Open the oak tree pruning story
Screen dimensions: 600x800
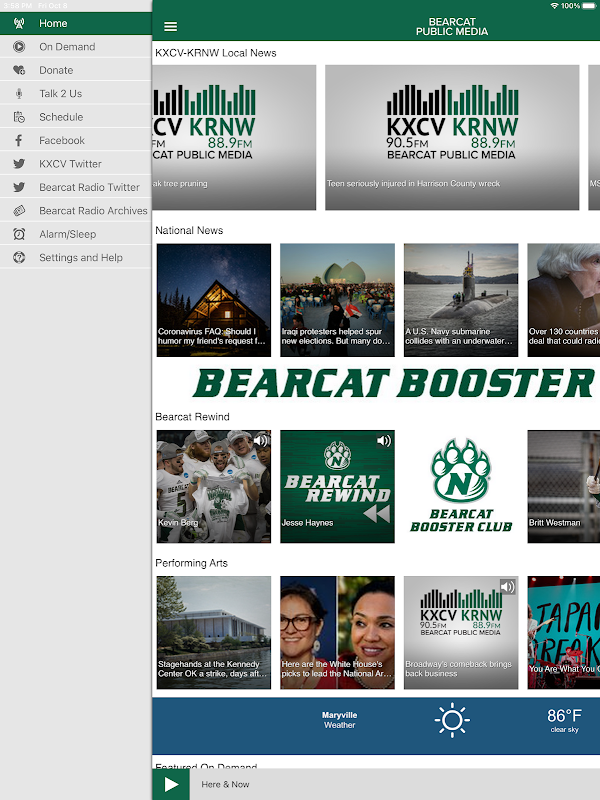pos(234,137)
